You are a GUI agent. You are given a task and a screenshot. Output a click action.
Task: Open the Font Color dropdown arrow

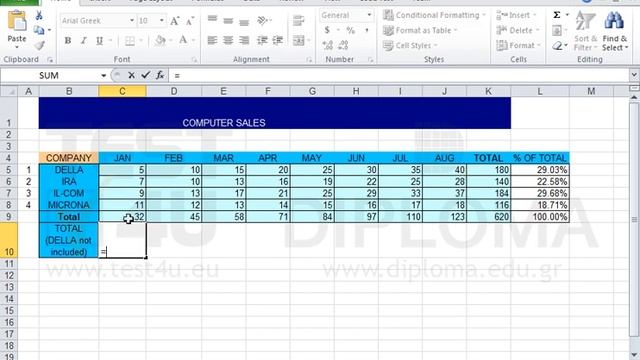click(193, 40)
